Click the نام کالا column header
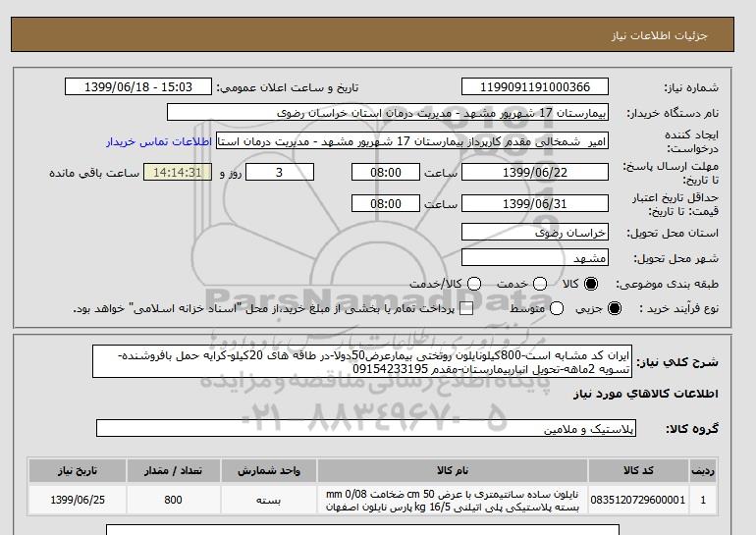The image size is (756, 535). [x=453, y=470]
